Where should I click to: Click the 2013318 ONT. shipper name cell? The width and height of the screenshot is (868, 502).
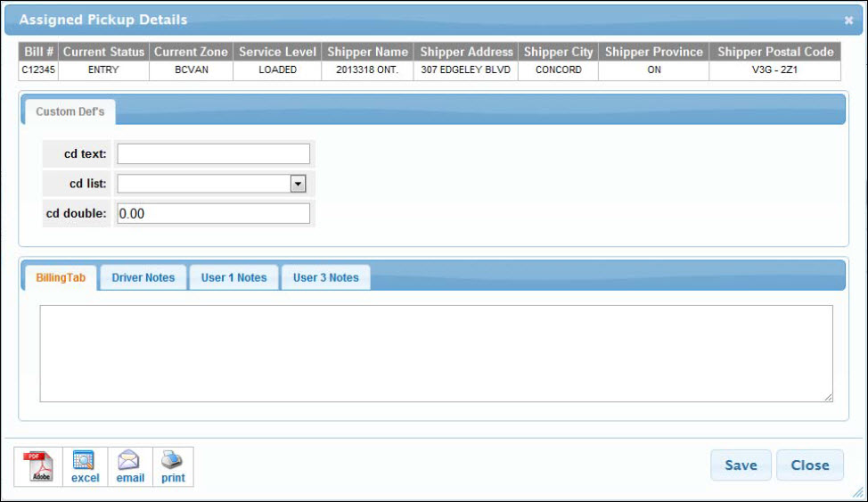(x=367, y=70)
